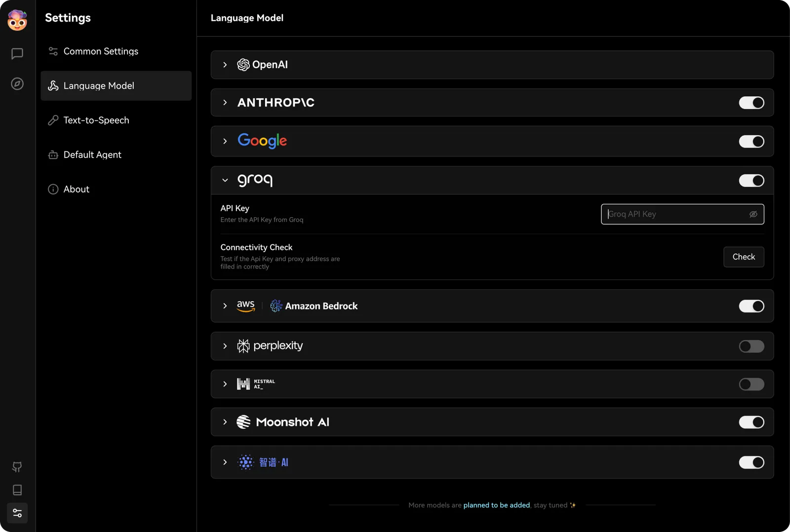Click the Settings heading
This screenshot has width=790, height=532.
(x=68, y=18)
